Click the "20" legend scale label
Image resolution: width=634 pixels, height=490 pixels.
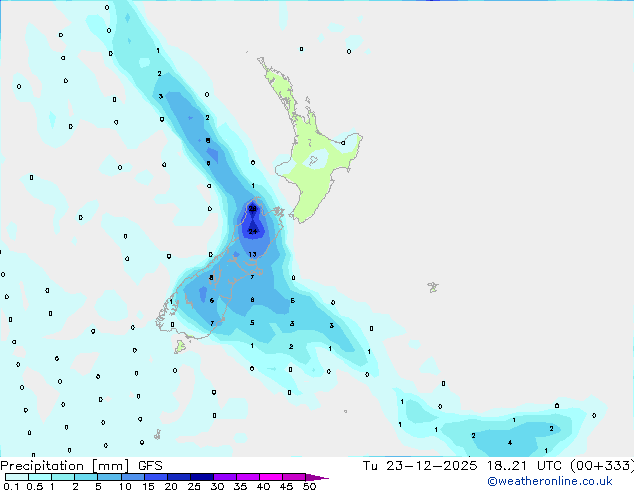(x=171, y=486)
